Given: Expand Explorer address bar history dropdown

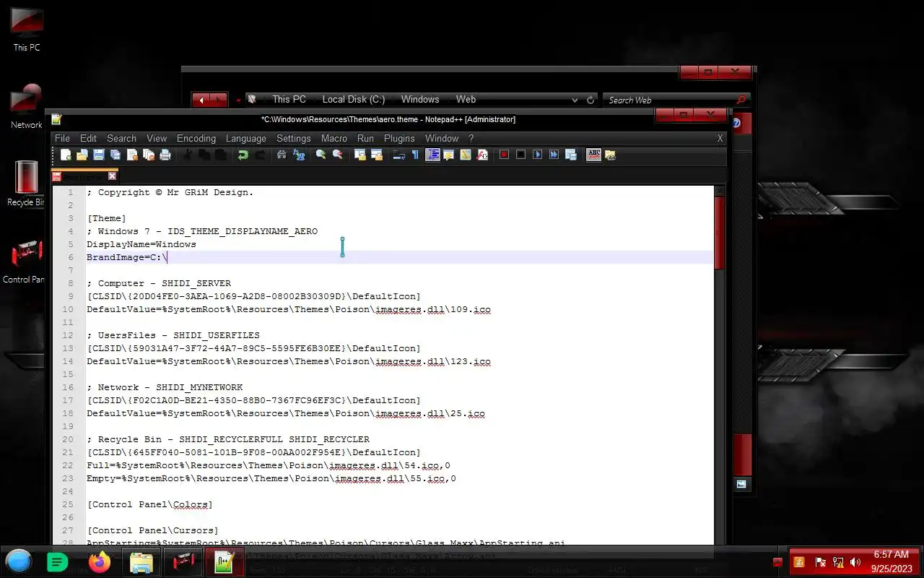Looking at the screenshot, I should coord(575,100).
